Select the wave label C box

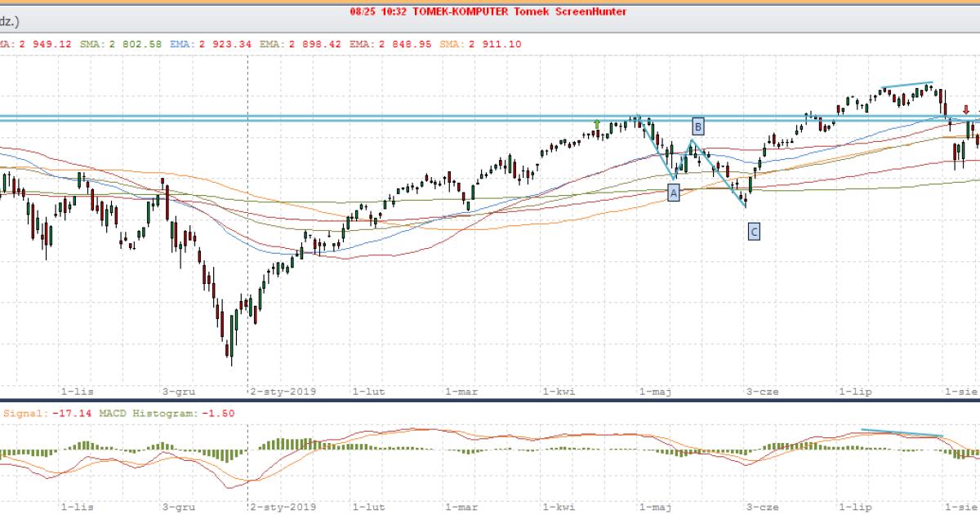click(754, 232)
